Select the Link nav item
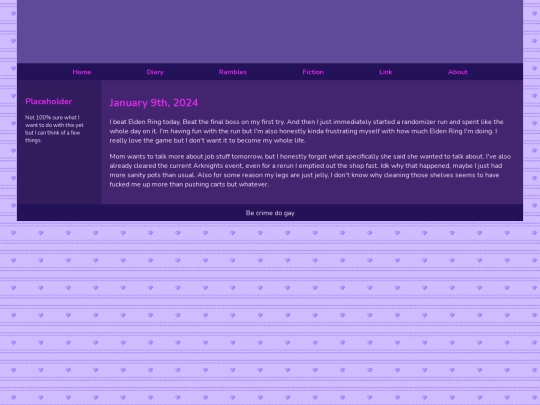The image size is (540, 405). 385,72
